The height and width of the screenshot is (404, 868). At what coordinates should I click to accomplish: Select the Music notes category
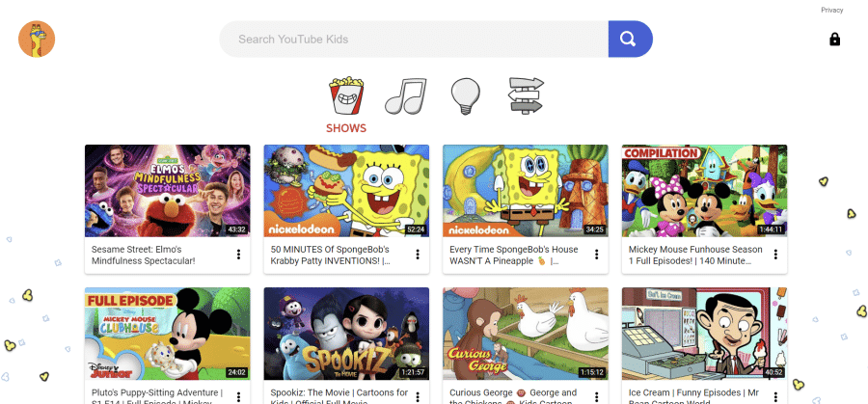coord(406,95)
